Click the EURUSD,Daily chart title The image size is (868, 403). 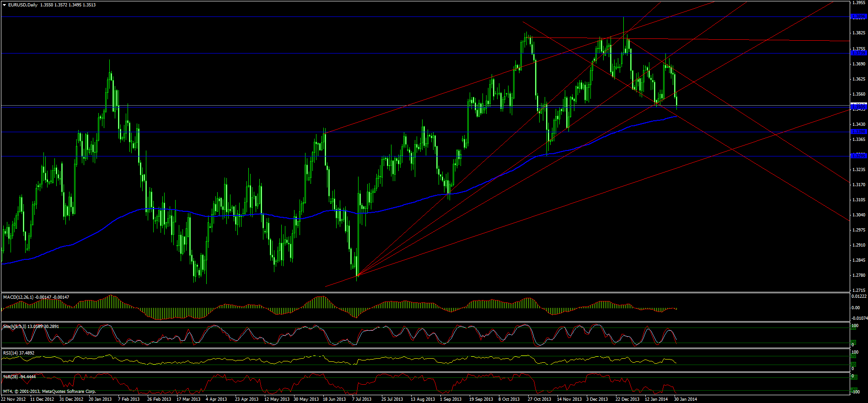(x=23, y=5)
